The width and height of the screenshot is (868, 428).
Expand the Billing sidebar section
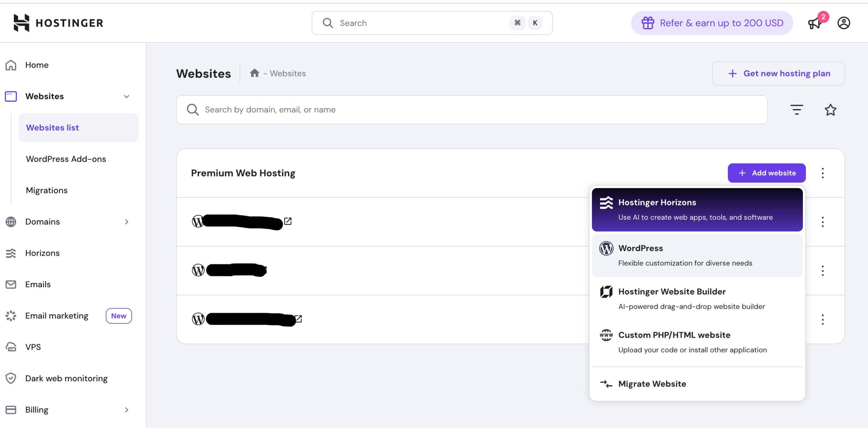[x=126, y=410]
